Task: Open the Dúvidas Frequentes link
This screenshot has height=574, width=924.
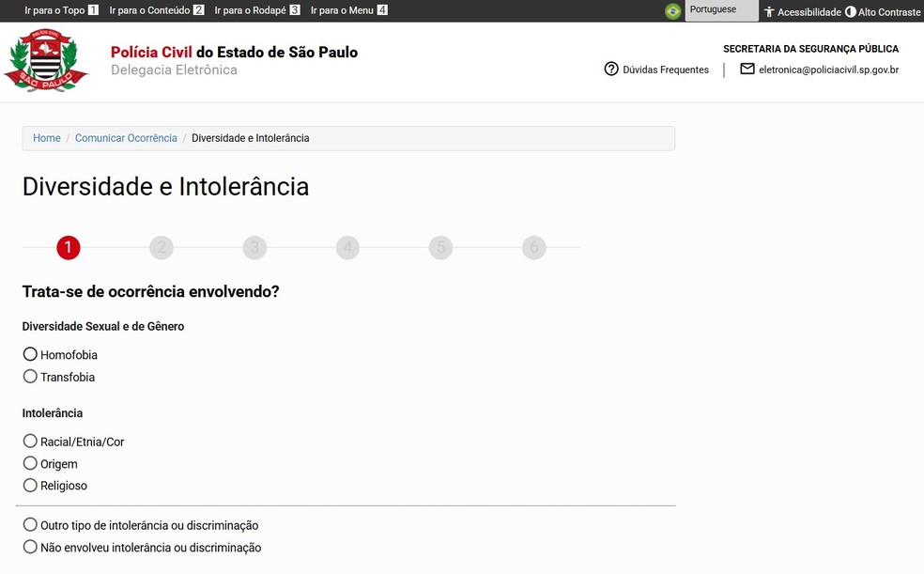Action: [666, 70]
